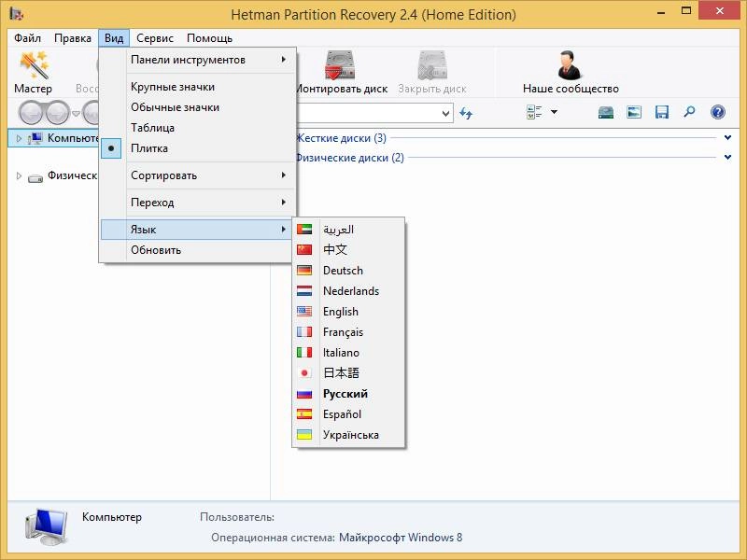This screenshot has height=560, width=747.
Task: Click the magnifier search icon
Action: [689, 112]
